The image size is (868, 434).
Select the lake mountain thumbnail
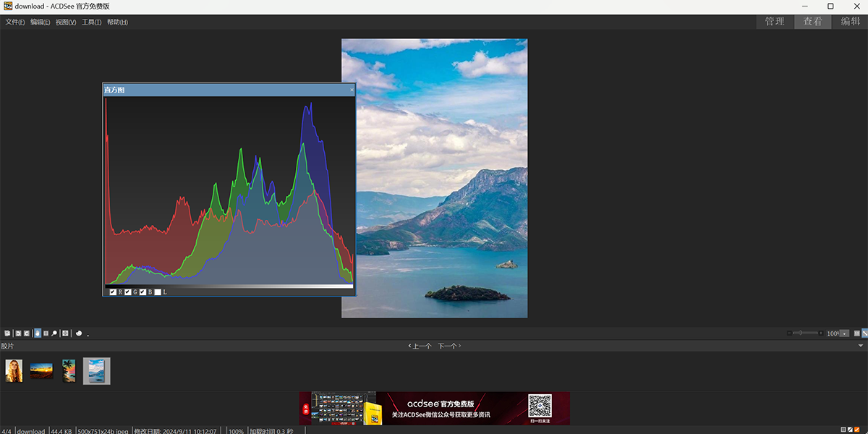tap(96, 371)
